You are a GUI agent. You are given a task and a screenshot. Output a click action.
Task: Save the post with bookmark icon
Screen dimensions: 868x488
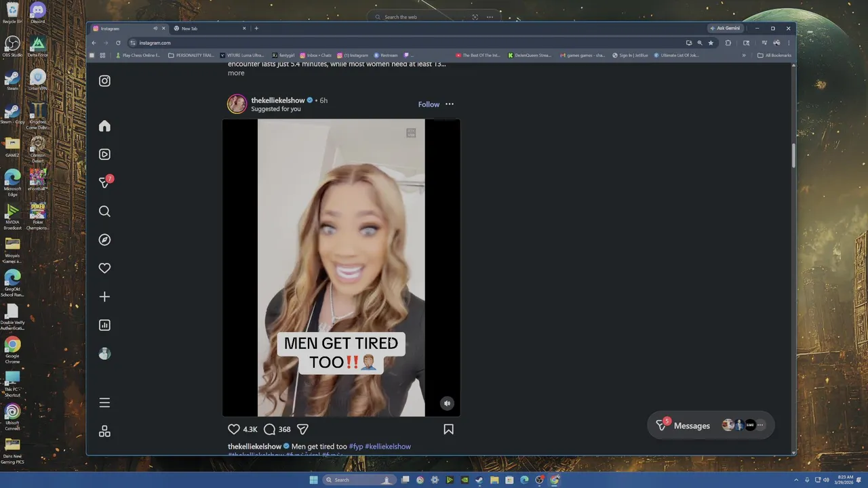pyautogui.click(x=448, y=429)
